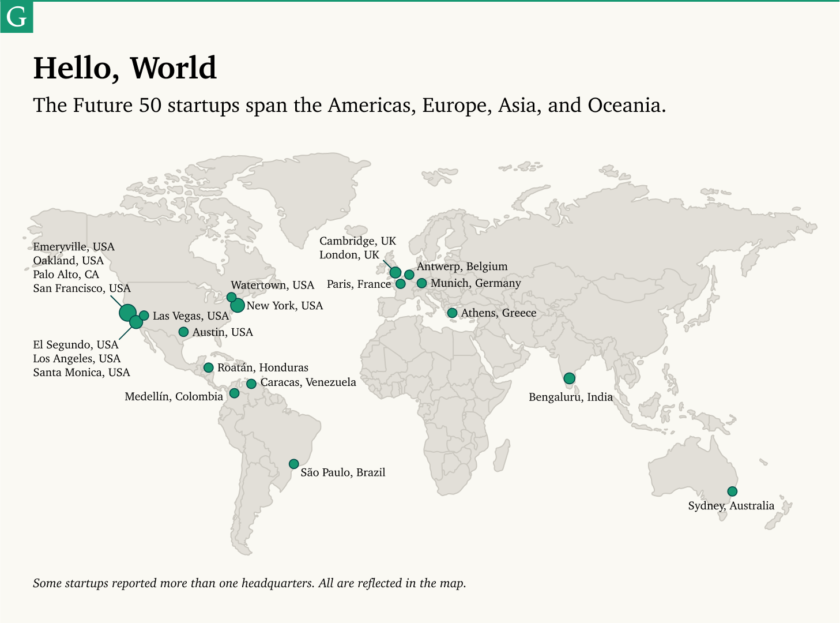Screen dimensions: 840x623
Task: Open the Cambridge, UK label
Action: 357,241
